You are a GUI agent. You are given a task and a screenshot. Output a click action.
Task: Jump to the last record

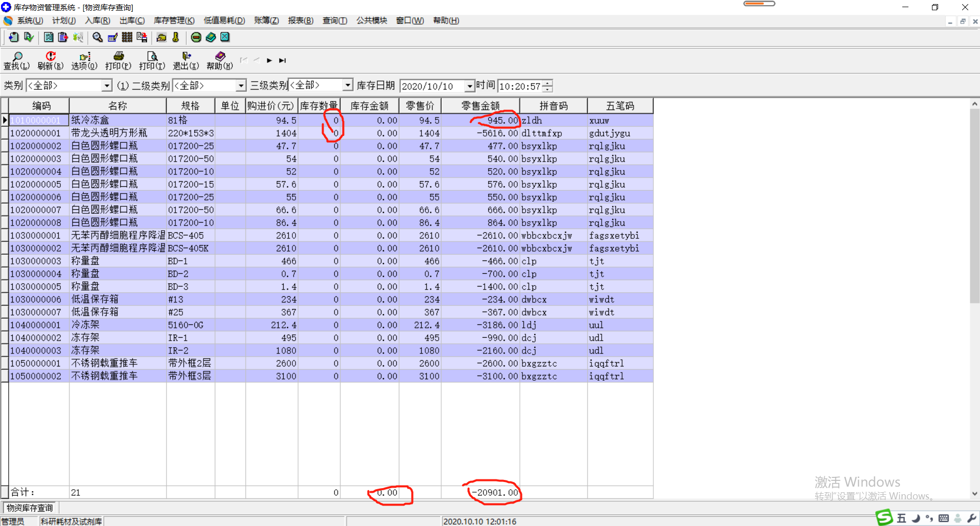(x=282, y=60)
